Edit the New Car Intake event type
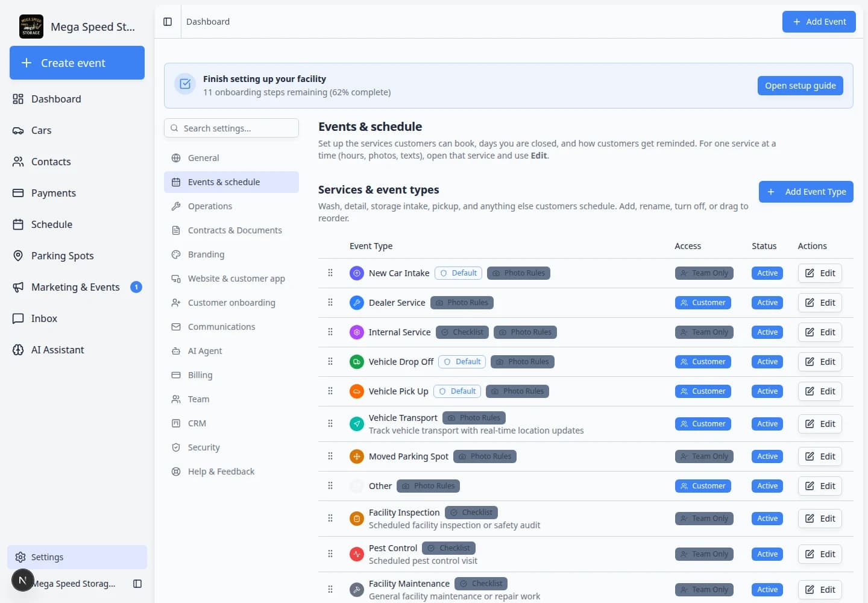 click(820, 273)
